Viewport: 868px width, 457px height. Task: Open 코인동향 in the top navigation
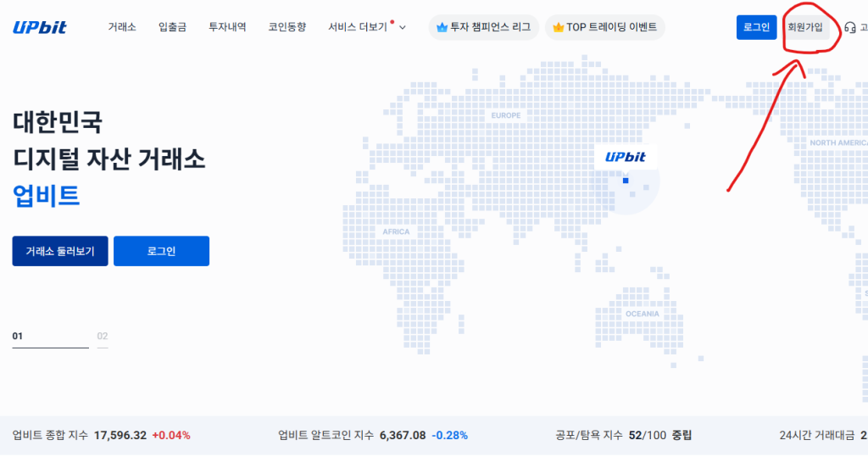[x=287, y=27]
